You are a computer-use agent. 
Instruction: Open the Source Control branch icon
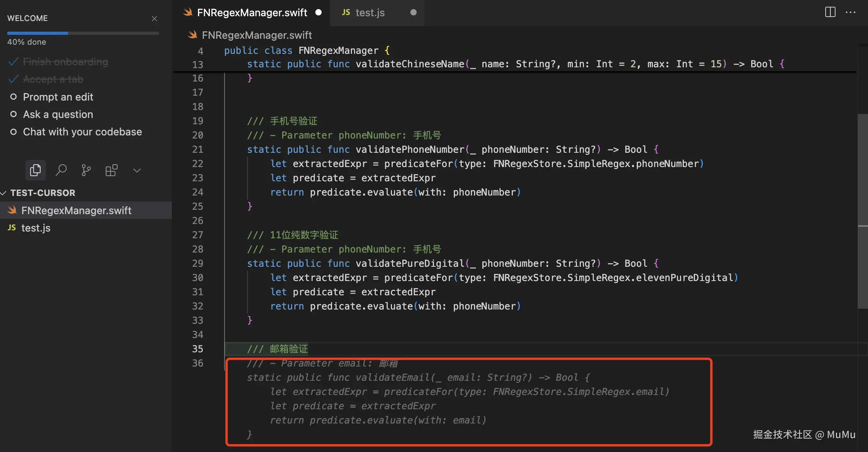point(86,170)
